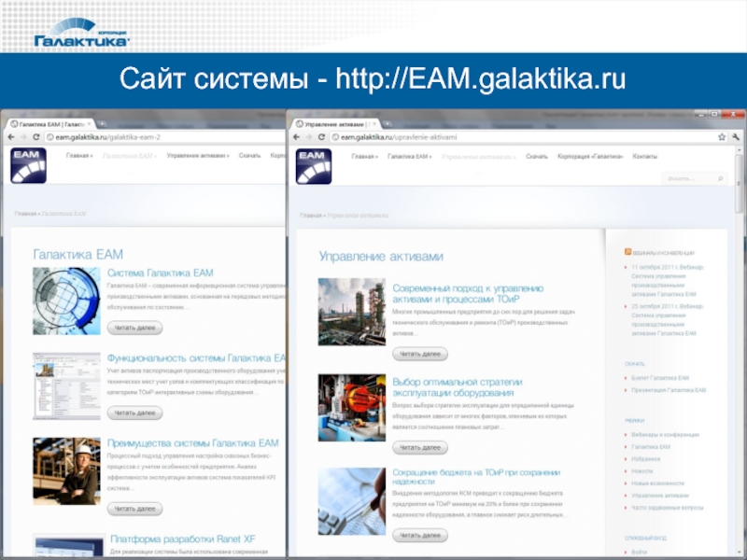The image size is (747, 560).
Task: Open Новые возможности category in sidebar
Action: click(x=657, y=483)
